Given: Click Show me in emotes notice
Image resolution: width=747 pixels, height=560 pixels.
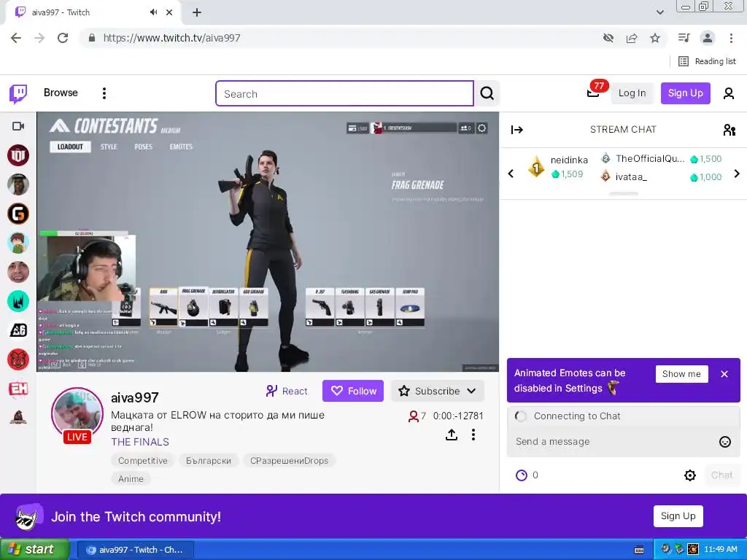Looking at the screenshot, I should [x=682, y=374].
